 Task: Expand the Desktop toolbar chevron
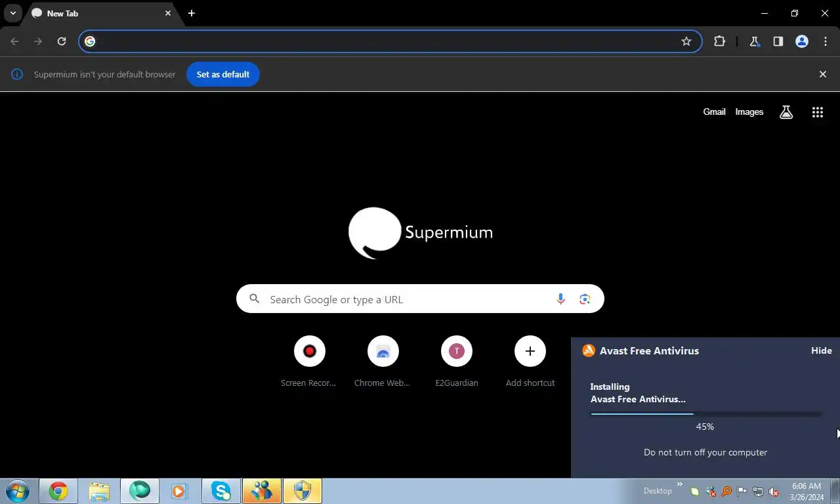pos(679,485)
